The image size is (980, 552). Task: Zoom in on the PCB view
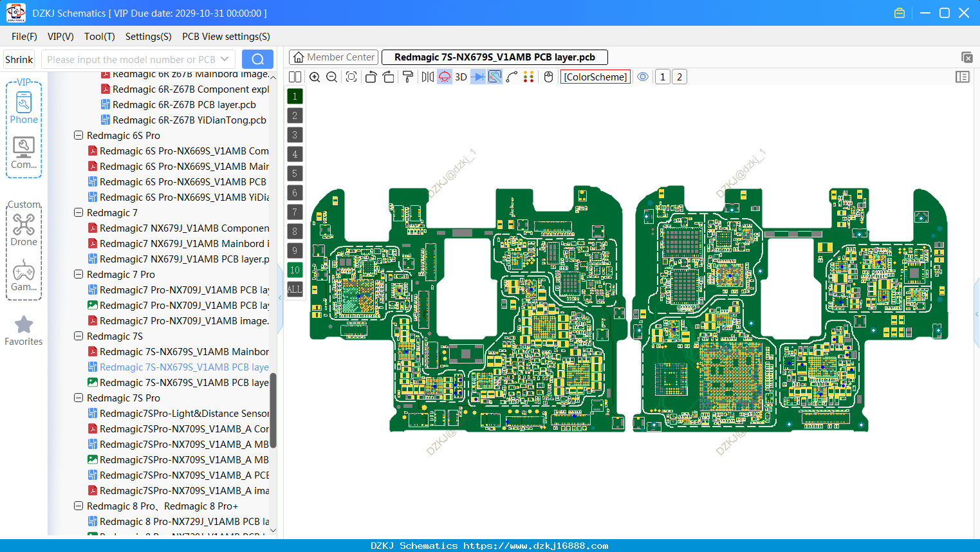(x=315, y=77)
